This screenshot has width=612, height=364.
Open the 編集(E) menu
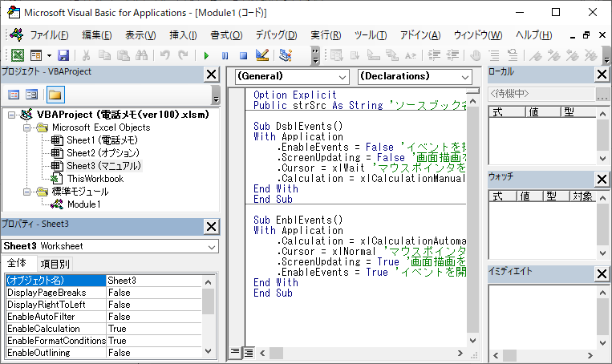pos(97,35)
